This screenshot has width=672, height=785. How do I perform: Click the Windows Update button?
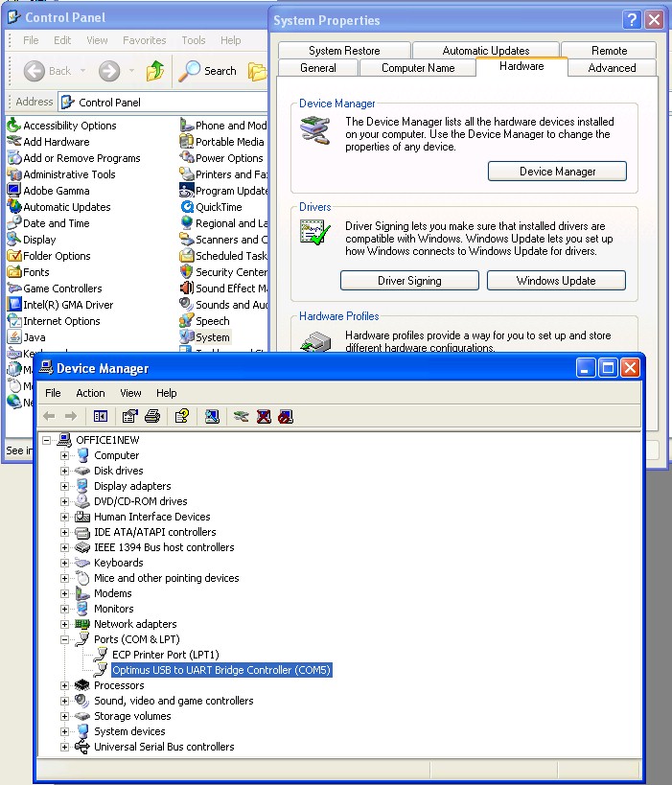coord(556,281)
